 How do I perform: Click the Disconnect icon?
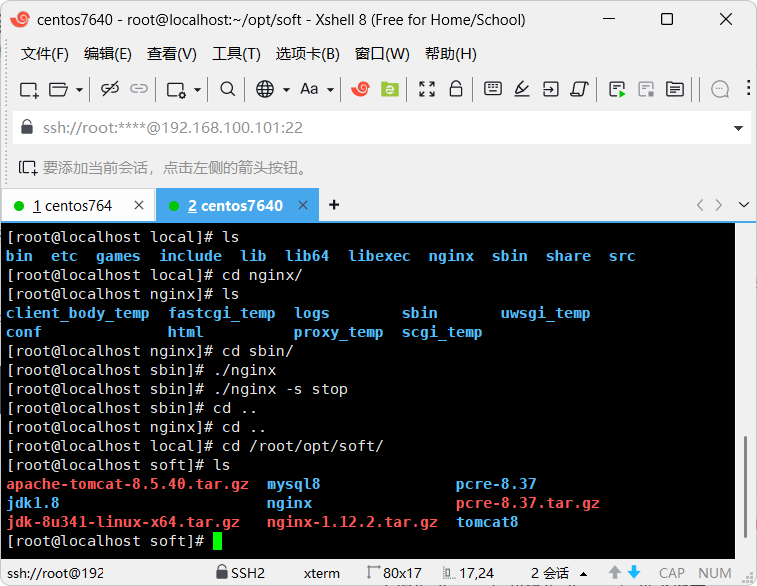(110, 89)
